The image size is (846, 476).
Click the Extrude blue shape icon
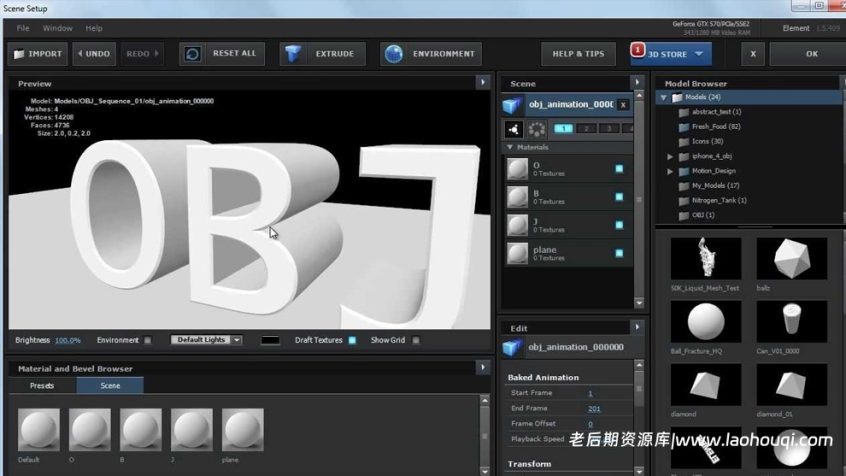click(x=293, y=53)
